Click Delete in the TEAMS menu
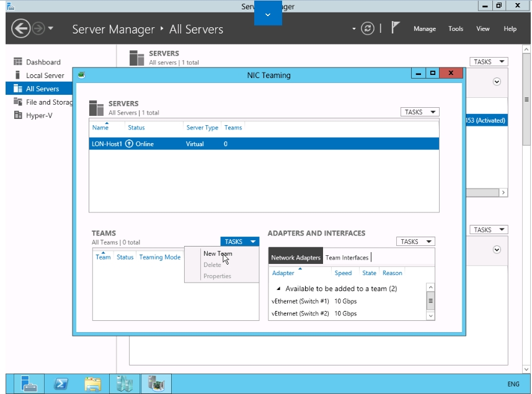Screen dimensions: 532x394 point(212,265)
